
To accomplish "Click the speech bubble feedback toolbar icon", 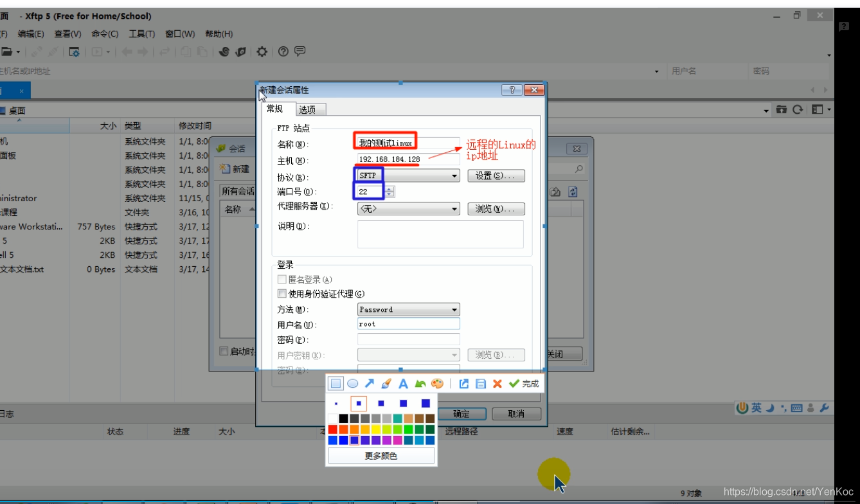I will 300,51.
